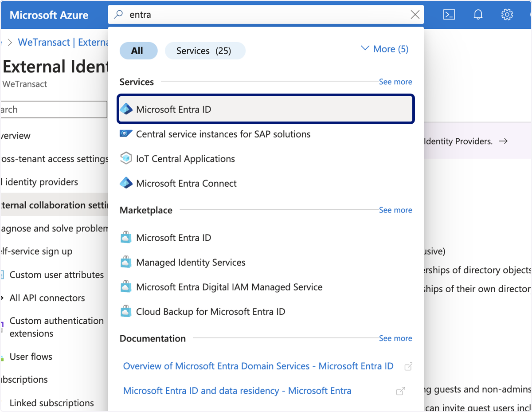Go to Microsoft Azure home
This screenshot has height=412, width=532.
pos(49,15)
